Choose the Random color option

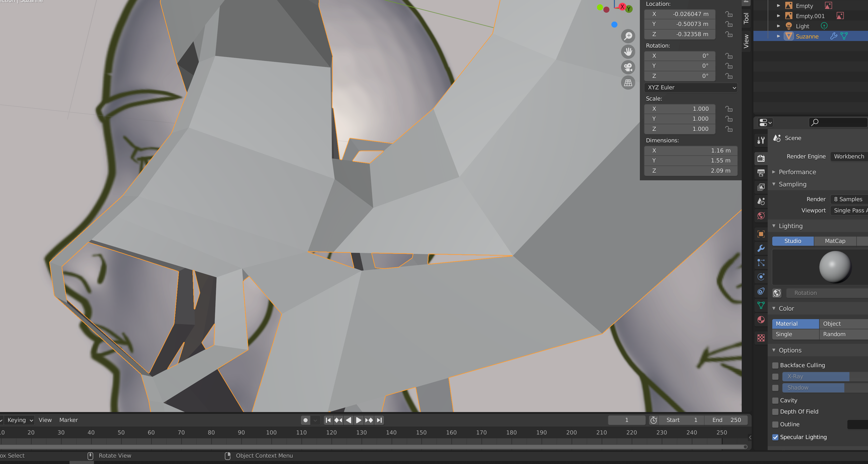click(x=834, y=334)
